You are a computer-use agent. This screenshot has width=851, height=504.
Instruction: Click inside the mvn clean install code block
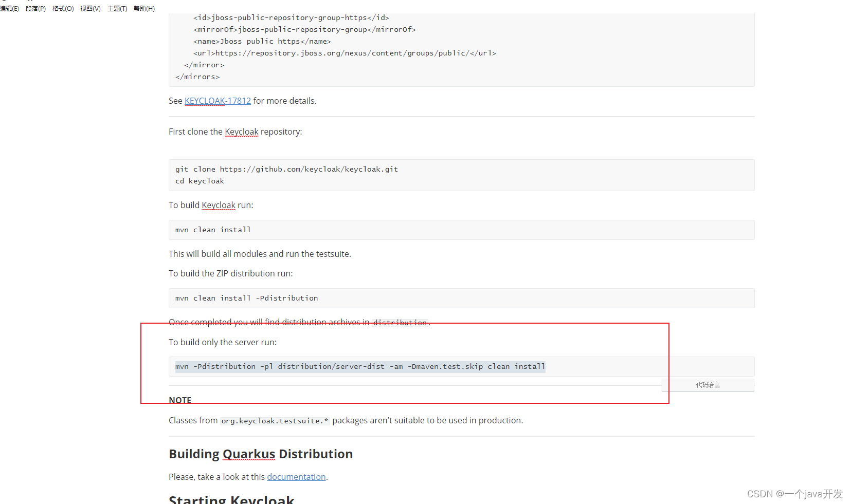coord(212,230)
